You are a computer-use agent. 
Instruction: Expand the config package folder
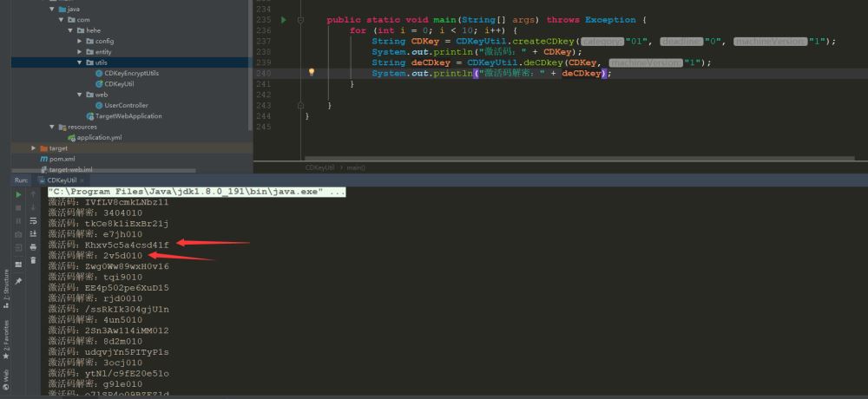[x=80, y=41]
